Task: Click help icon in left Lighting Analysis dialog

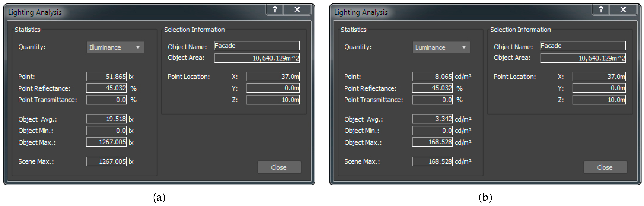Action: 275,10
